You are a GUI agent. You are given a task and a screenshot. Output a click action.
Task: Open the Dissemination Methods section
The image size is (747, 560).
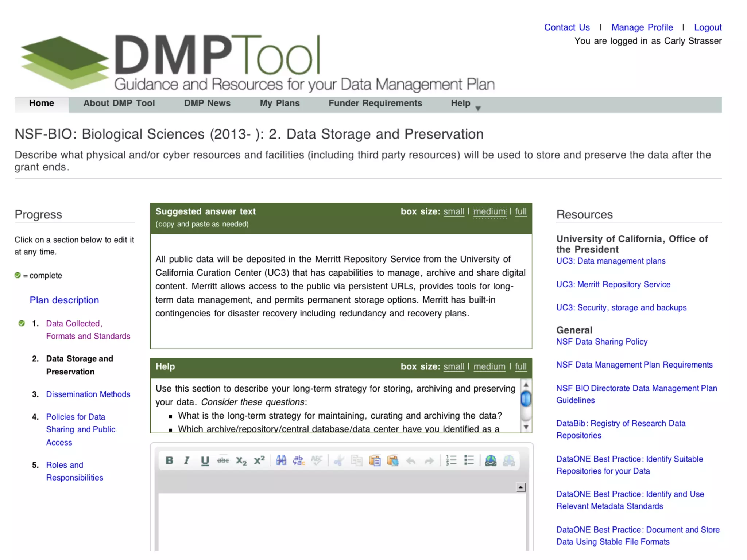coord(88,394)
